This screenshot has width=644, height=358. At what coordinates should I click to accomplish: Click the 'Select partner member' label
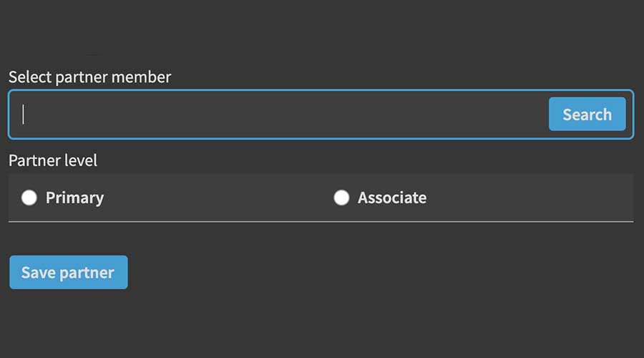pos(89,77)
